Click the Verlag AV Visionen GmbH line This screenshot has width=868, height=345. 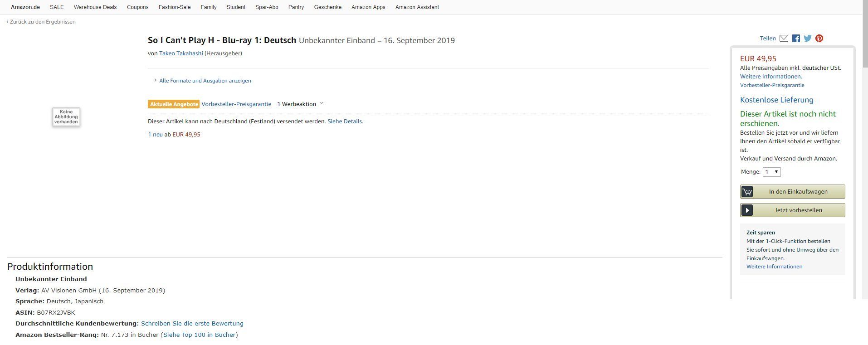point(90,291)
